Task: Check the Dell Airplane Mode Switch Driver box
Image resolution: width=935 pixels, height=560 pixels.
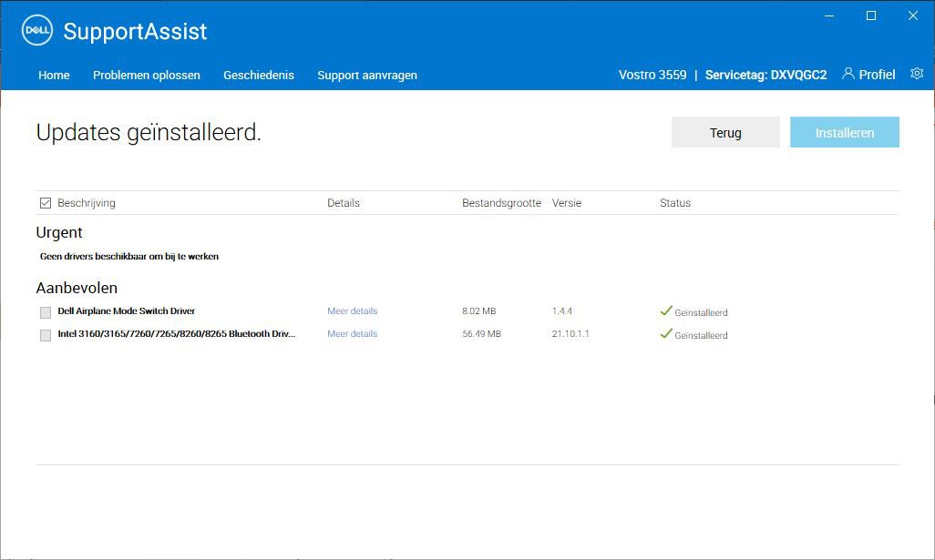Action: coord(46,312)
